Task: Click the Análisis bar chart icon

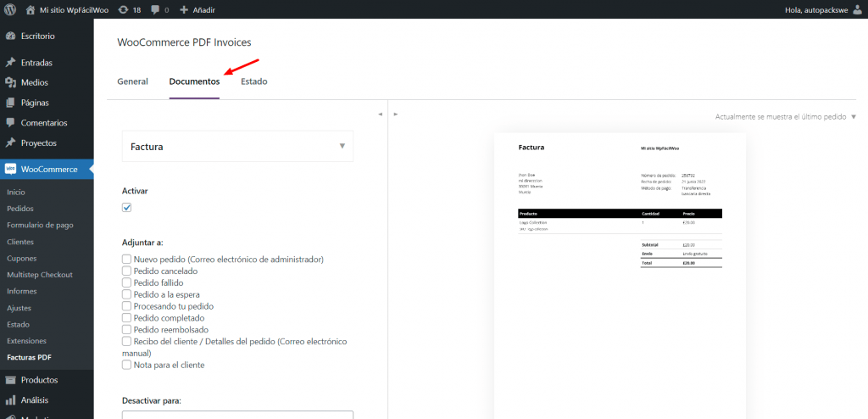Action: (x=10, y=400)
